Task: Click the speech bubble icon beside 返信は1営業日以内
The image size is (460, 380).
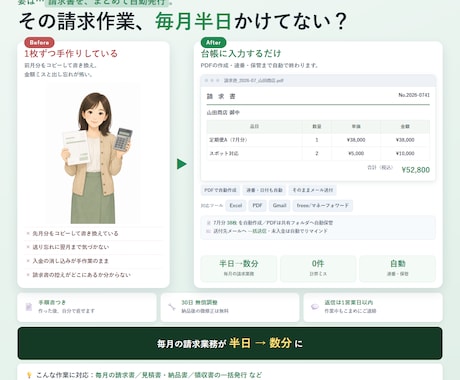Action: [315, 307]
